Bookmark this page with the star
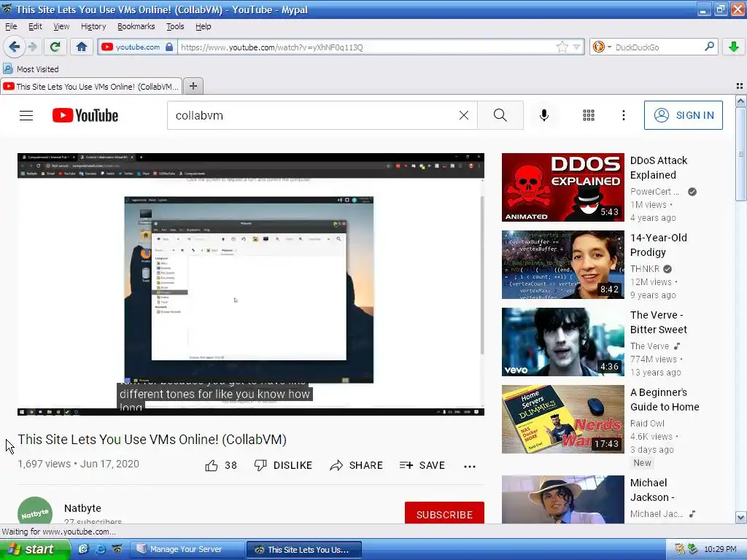747x560 pixels. (562, 47)
